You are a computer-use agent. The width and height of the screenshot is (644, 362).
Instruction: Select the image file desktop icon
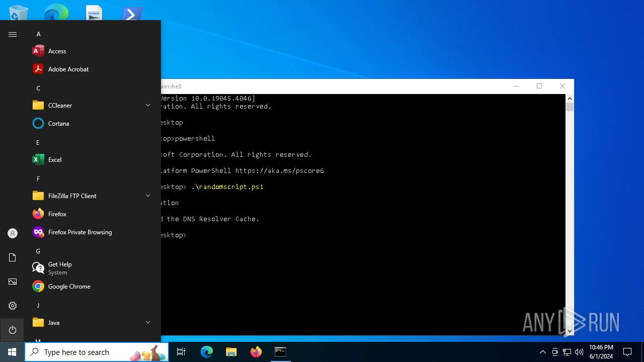coord(94,12)
